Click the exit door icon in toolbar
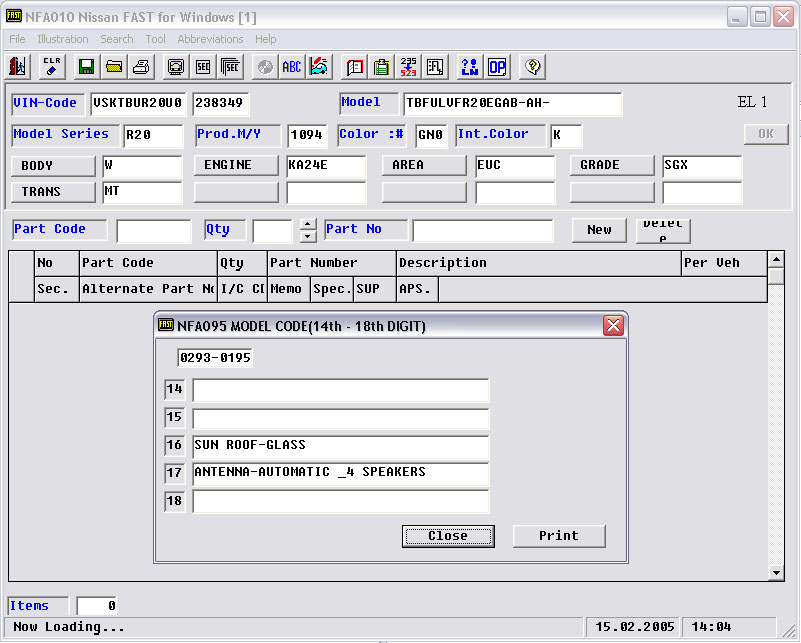 (x=17, y=67)
